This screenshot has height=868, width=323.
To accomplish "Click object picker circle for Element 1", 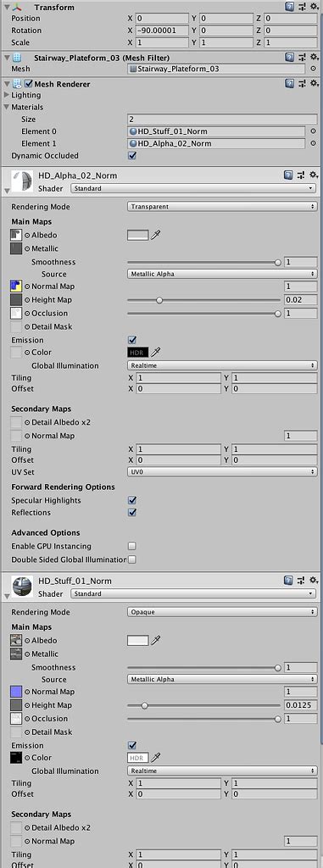I will 313,144.
